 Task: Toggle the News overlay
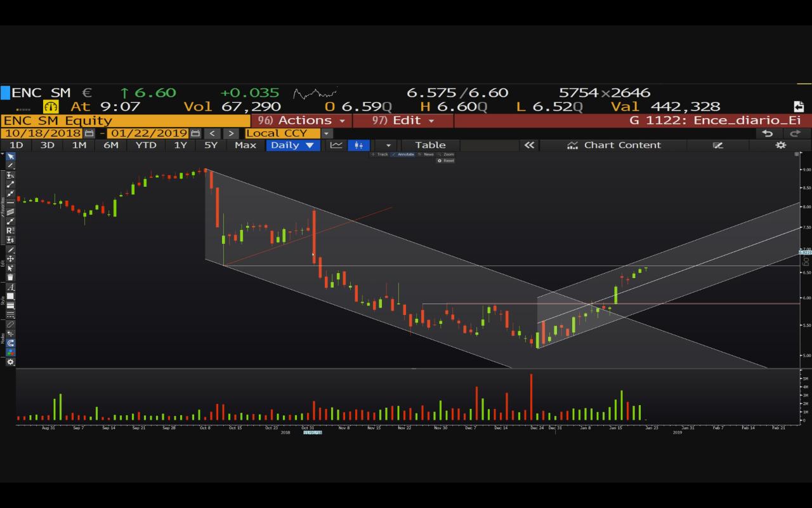(x=426, y=154)
